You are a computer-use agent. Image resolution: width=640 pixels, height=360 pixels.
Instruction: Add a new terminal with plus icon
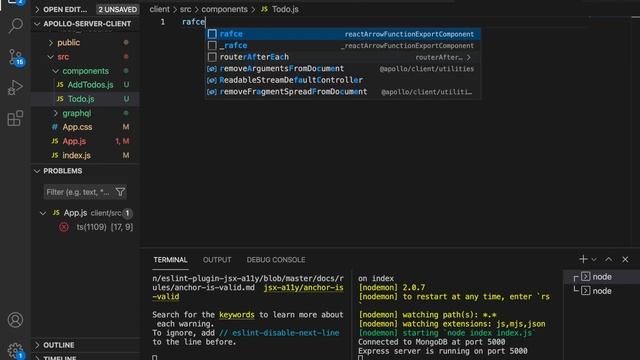tap(583, 259)
